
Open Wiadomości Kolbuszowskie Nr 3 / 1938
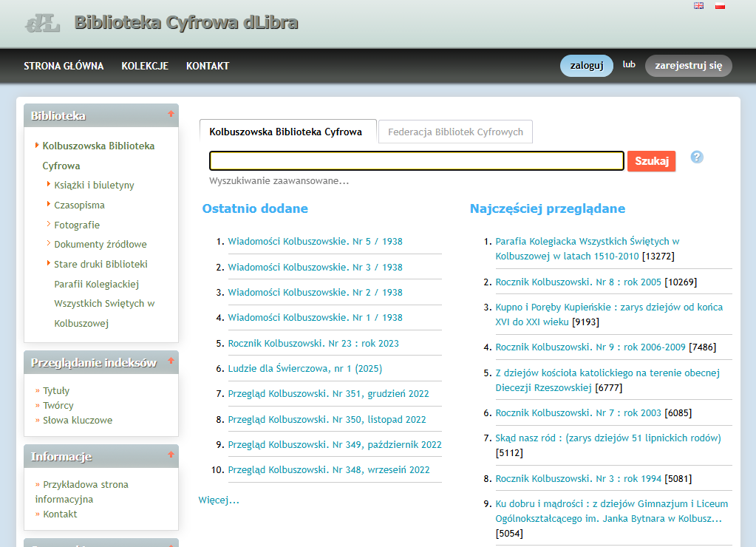point(315,268)
